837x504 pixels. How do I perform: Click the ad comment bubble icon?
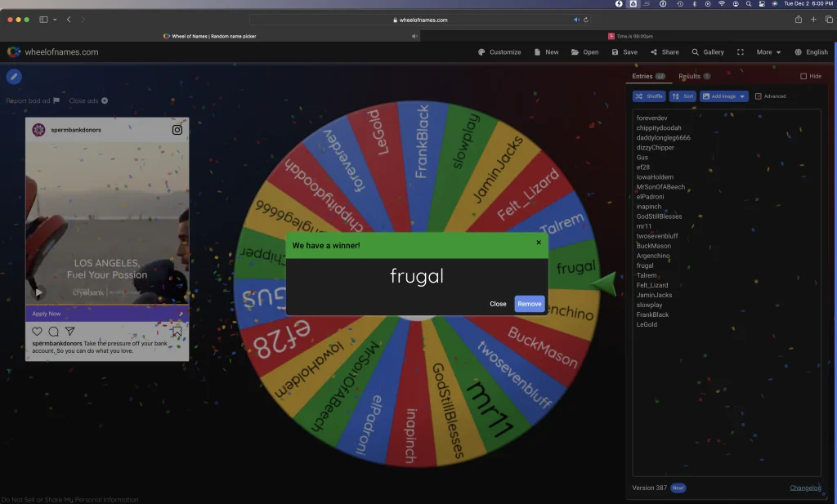(53, 331)
